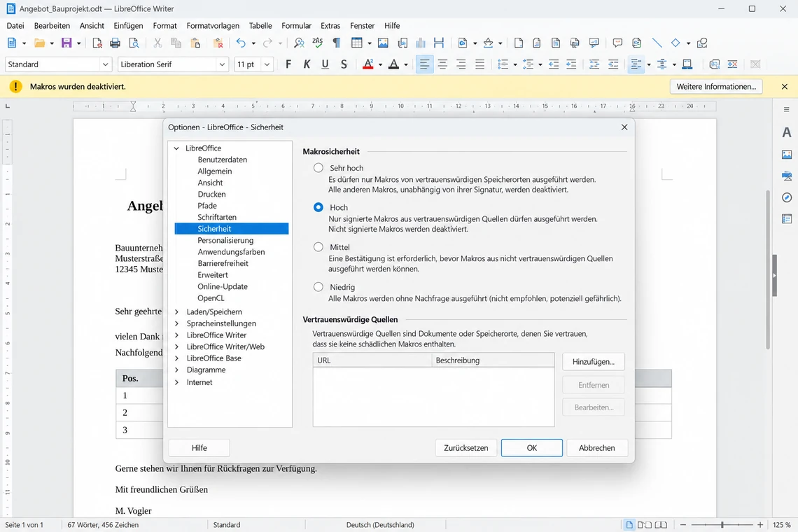Screen dimensions: 798x532
Task: Open the Formatvorlagen menu
Action: [x=213, y=25]
